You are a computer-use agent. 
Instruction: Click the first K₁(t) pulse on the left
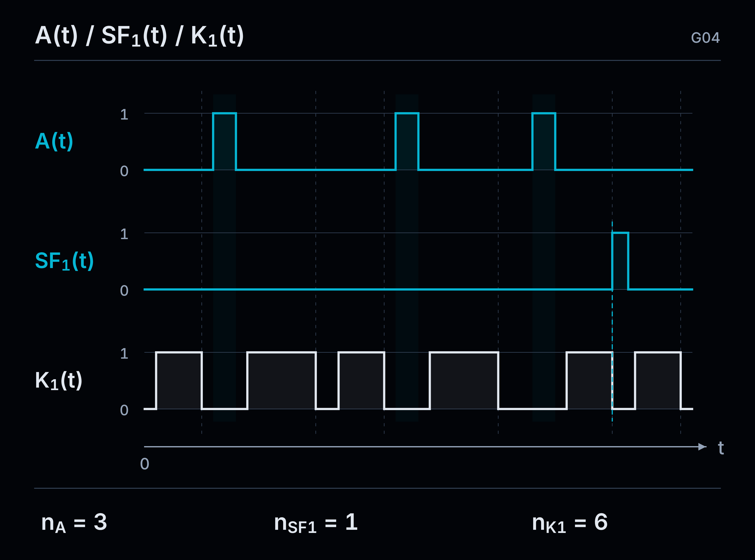pos(179,381)
